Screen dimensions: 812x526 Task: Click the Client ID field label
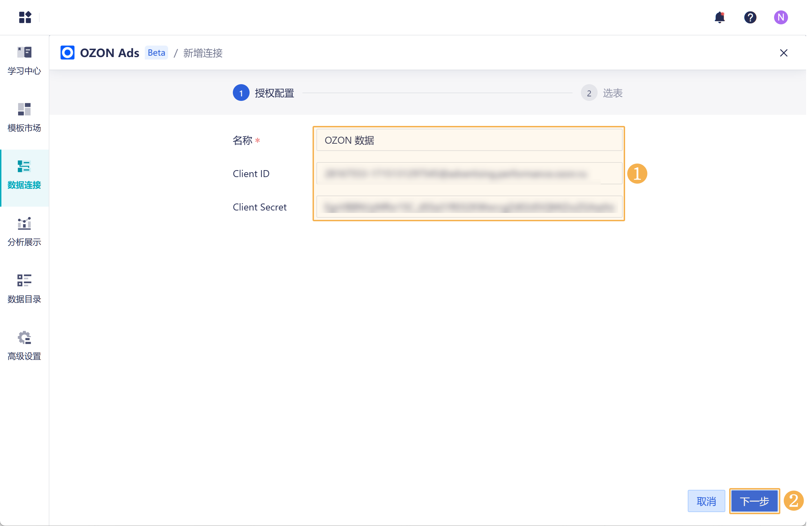tap(251, 174)
